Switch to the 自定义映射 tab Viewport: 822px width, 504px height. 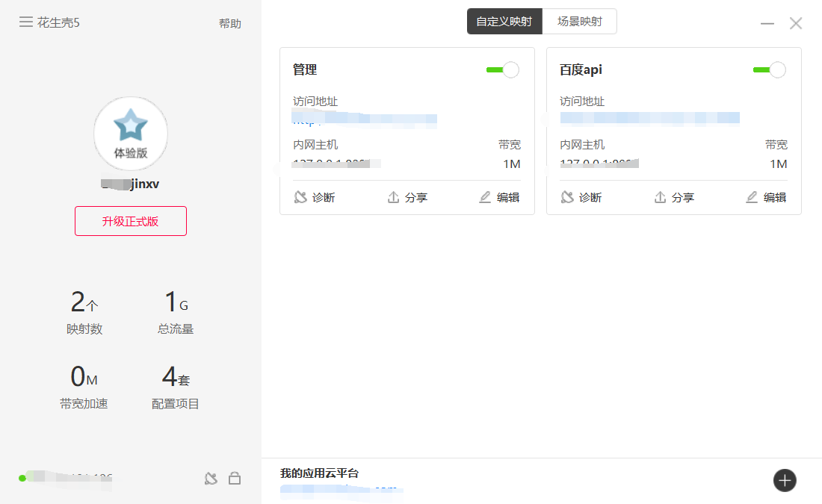(504, 22)
